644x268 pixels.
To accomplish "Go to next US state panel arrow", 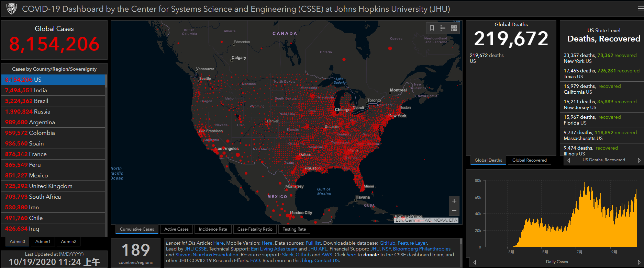I will (x=639, y=160).
